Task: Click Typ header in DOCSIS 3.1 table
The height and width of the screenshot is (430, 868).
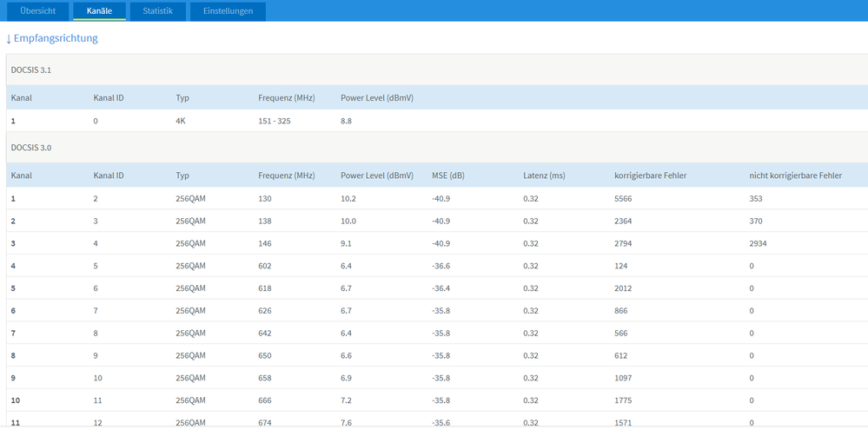Action: pyautogui.click(x=182, y=98)
